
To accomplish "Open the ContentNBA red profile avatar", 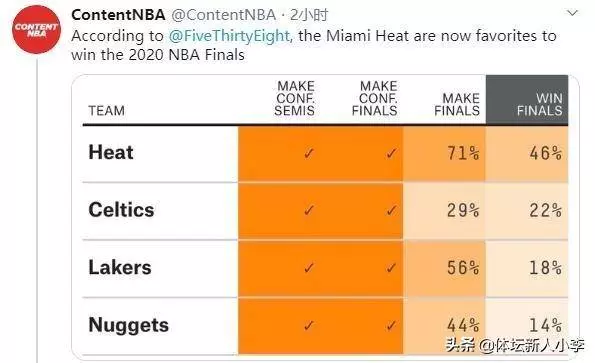I will (x=36, y=30).
